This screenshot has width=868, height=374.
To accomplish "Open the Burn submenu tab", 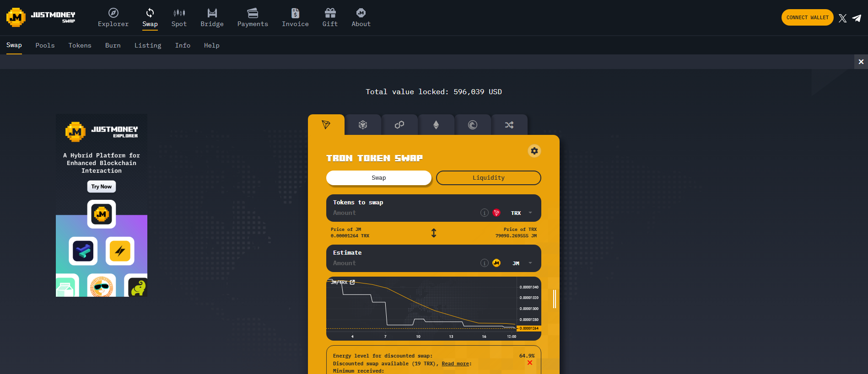I will point(113,45).
